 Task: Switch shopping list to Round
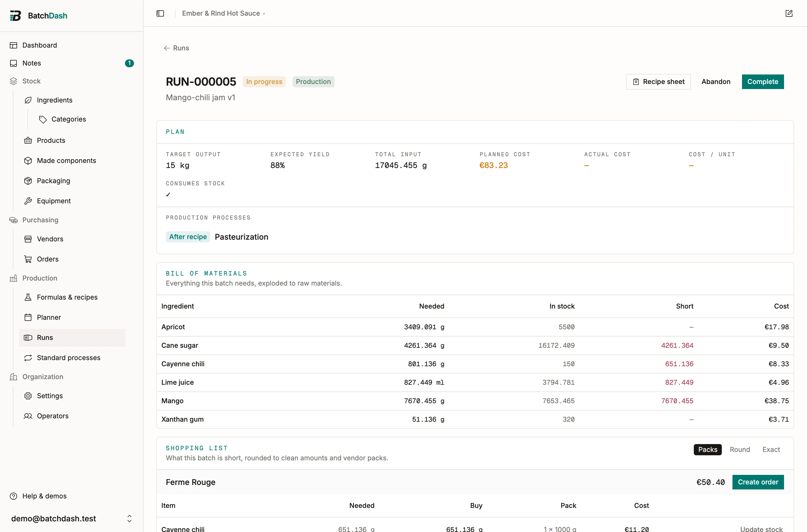[x=740, y=450]
